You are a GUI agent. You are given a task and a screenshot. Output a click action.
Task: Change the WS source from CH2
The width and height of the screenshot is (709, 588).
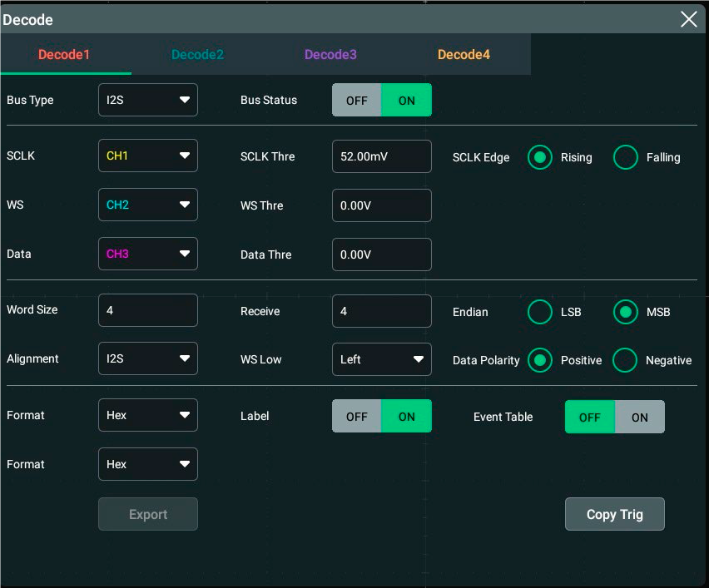point(148,205)
